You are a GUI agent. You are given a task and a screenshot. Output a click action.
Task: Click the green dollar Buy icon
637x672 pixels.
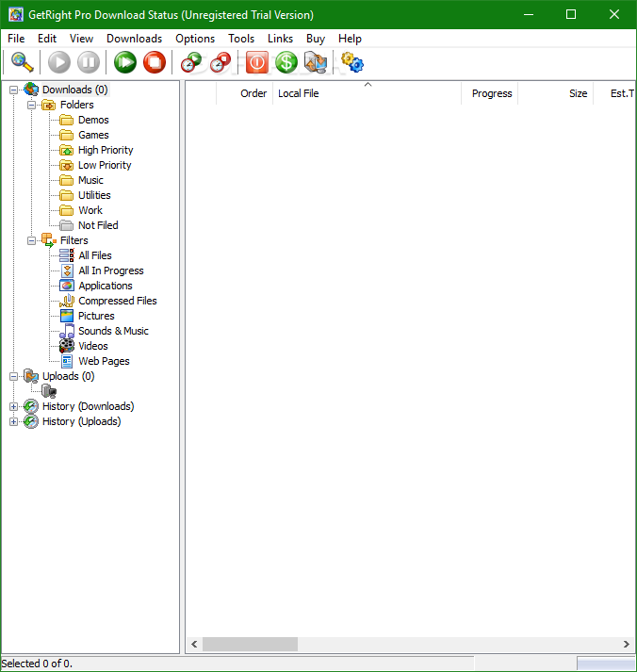click(286, 62)
